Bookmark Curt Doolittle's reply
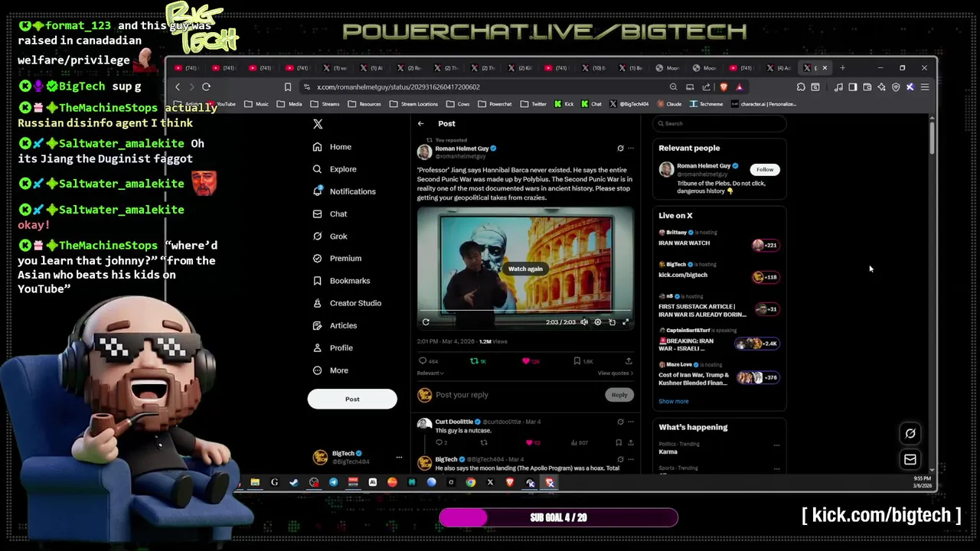Image resolution: width=980 pixels, height=551 pixels. click(619, 442)
